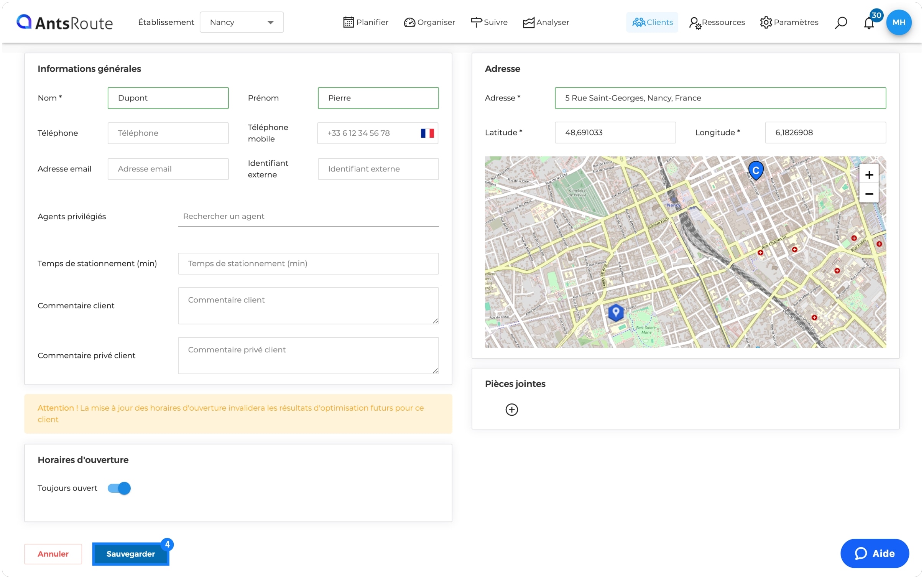Click the Planifier calendar icon
Screen dimensions: 924x579
(348, 22)
